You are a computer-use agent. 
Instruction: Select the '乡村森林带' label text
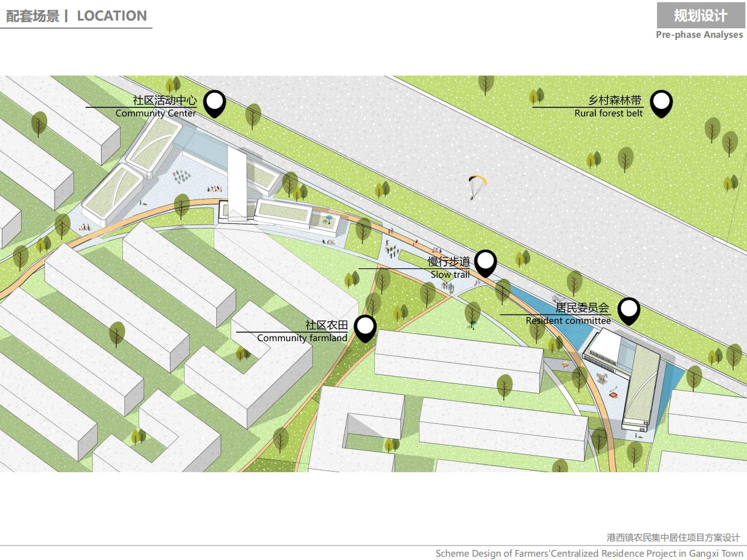point(615,101)
